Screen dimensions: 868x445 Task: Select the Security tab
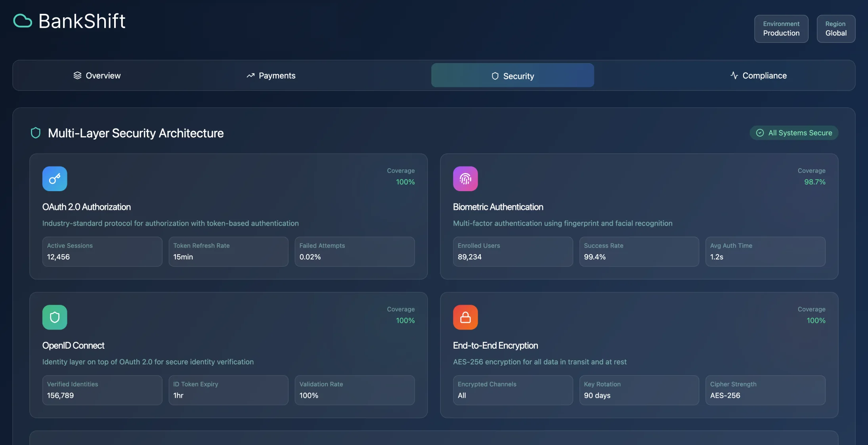click(x=512, y=75)
